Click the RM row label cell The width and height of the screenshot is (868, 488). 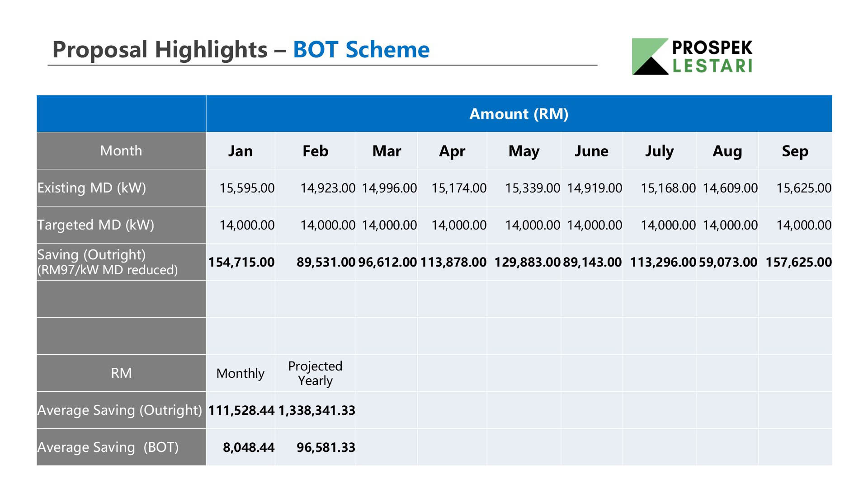121,373
